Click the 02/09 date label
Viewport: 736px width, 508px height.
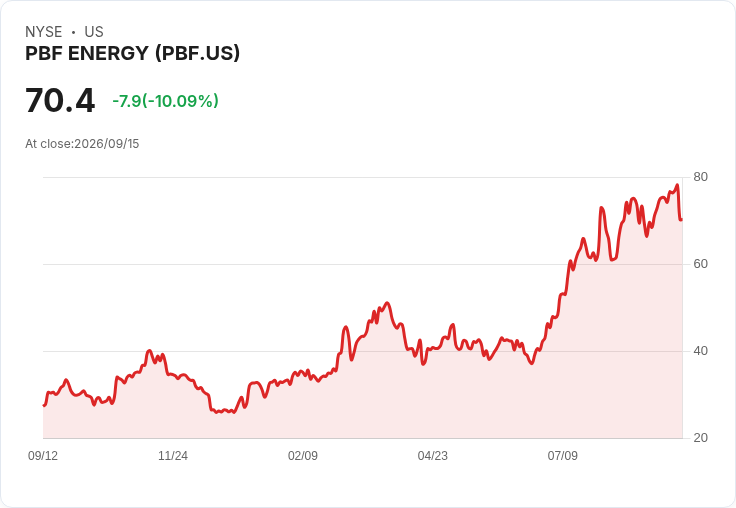(303, 455)
